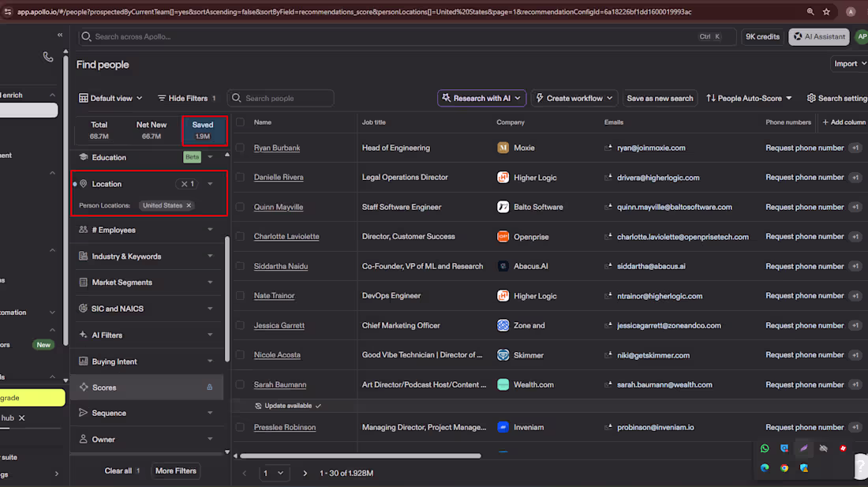Click the site info icon in address bar
This screenshot has height=487, width=868.
8,12
